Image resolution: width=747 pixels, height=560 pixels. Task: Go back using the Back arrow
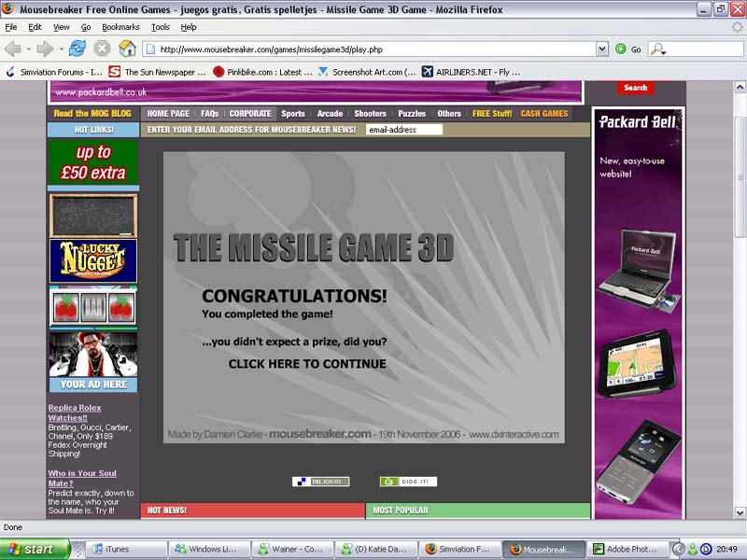13,49
